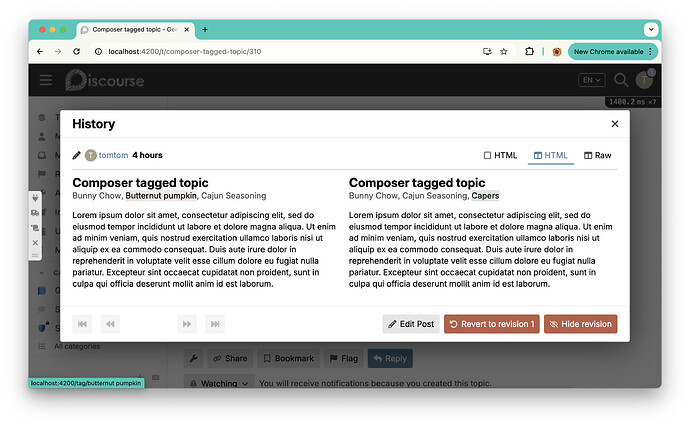Click the profile avatar icon in Chrome toolbar
This screenshot has height=426, width=690.
point(557,52)
